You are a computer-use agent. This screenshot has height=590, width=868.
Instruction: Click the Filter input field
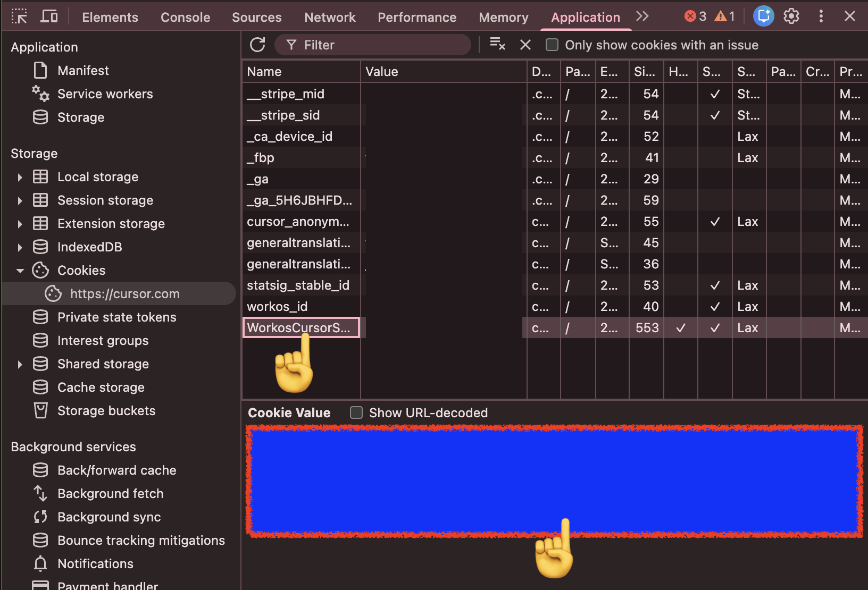(x=373, y=45)
